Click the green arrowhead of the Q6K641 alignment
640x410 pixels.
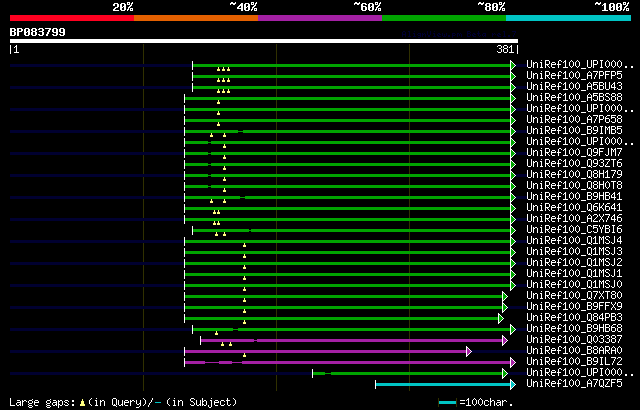pos(513,208)
